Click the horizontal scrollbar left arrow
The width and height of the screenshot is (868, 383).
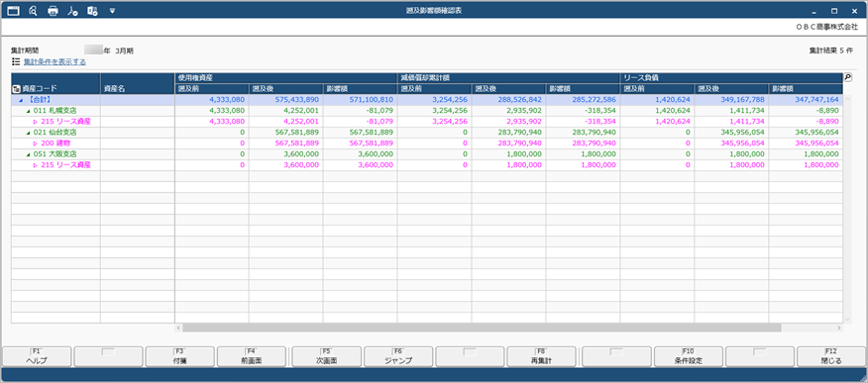[178, 328]
